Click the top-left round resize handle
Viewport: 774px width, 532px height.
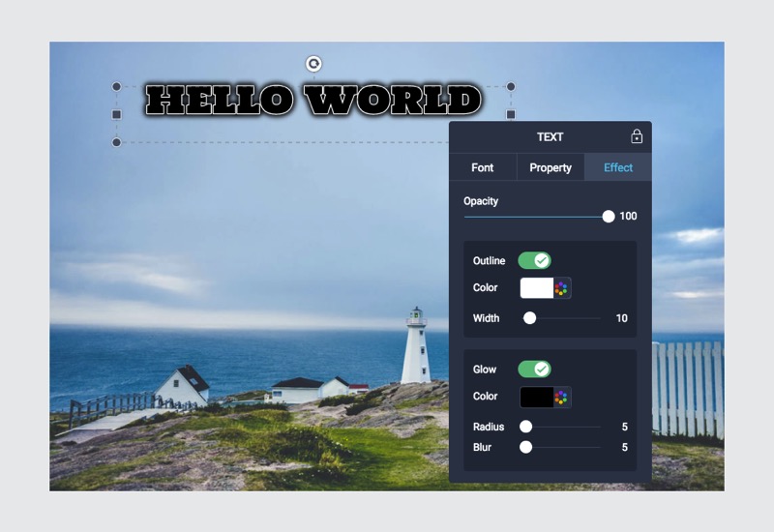[116, 87]
